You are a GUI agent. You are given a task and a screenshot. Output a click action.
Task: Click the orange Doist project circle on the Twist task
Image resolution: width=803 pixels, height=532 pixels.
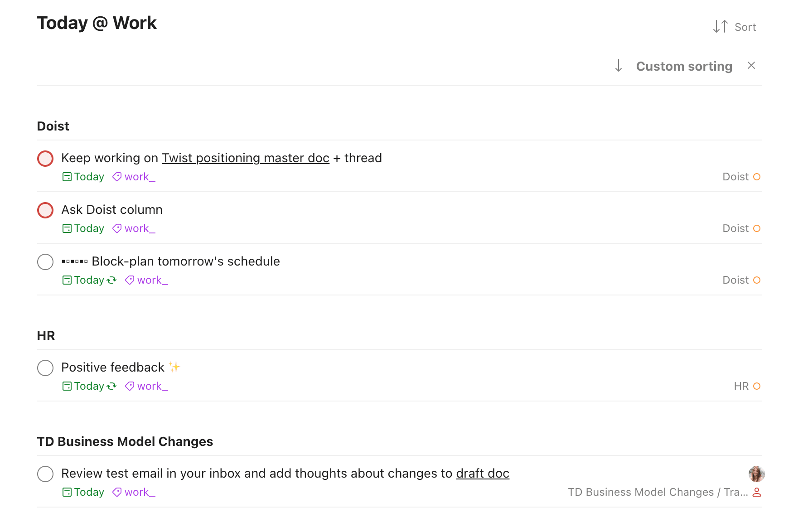coord(757,177)
